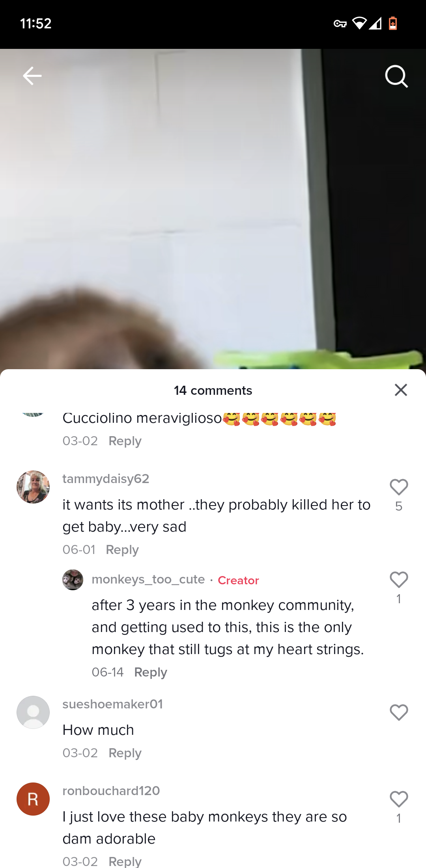The width and height of the screenshot is (426, 868).
Task: Tap the battery status icon
Action: 393,24
